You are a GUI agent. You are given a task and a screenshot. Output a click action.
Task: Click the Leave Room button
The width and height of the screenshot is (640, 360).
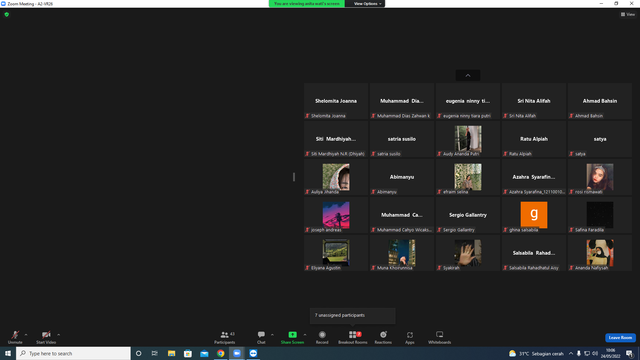[620, 338]
